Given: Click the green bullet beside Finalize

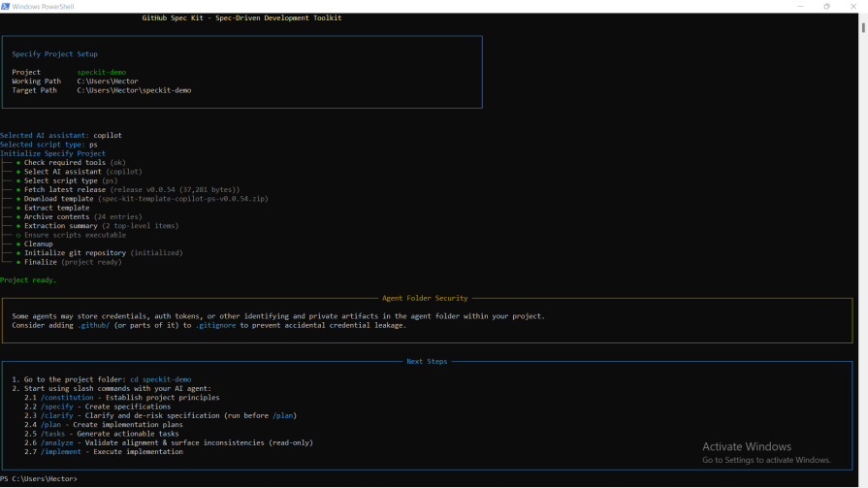Looking at the screenshot, I should click(18, 262).
